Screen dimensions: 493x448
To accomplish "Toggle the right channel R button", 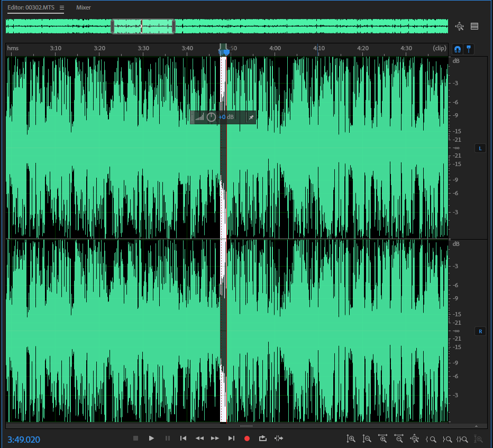I will tap(480, 332).
